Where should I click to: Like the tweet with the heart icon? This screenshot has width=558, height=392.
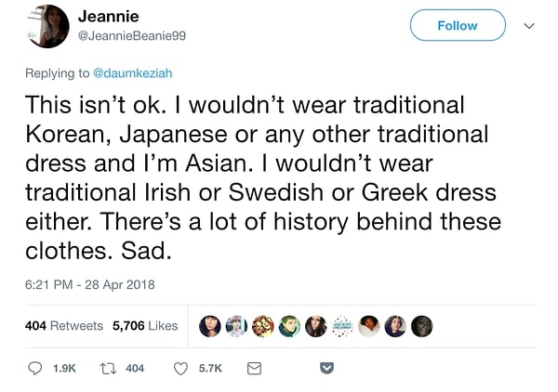181,368
